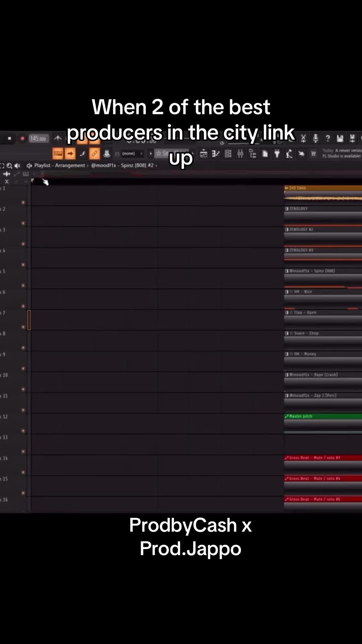362x644 pixels.
Task: Open the Playlist view icon
Action: [203, 154]
